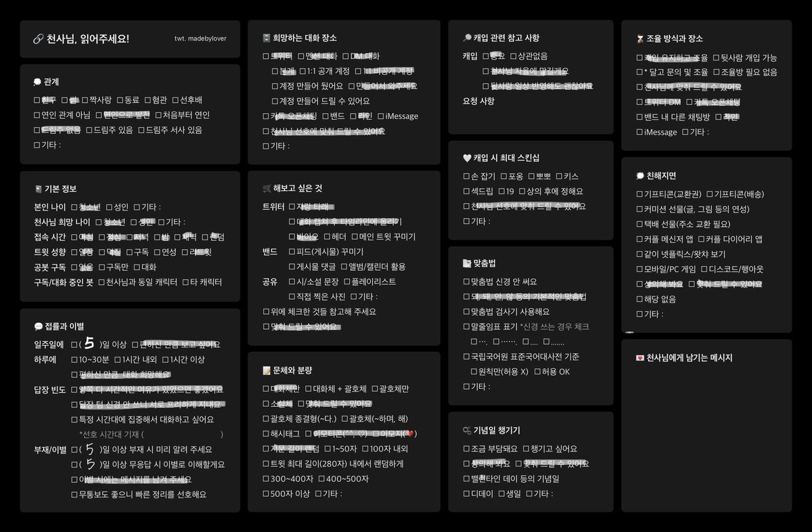Check the 타 캐릭터 checkbox

[185, 282]
